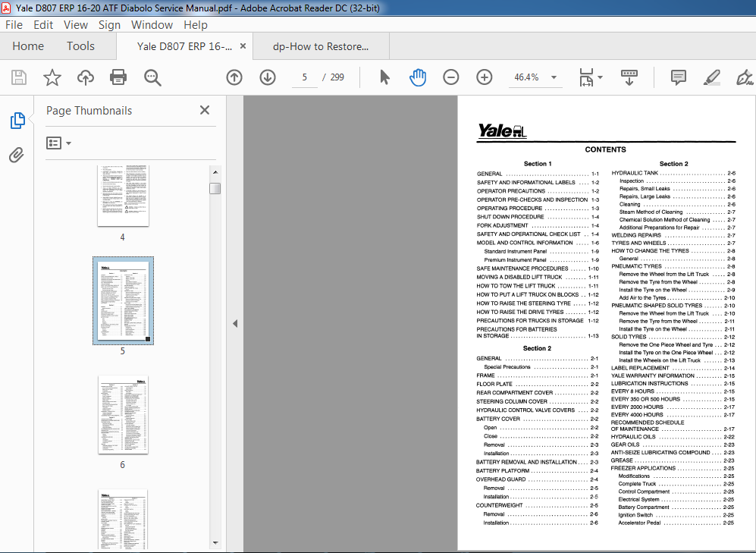Viewport: 756px width, 553px height.
Task: Upload file to cloud icon
Action: coord(86,77)
